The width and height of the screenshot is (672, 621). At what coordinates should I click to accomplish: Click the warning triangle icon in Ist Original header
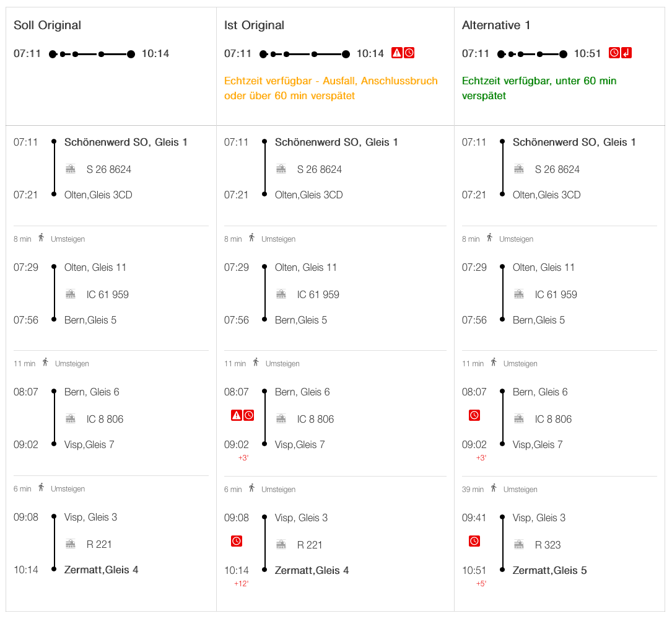point(397,53)
